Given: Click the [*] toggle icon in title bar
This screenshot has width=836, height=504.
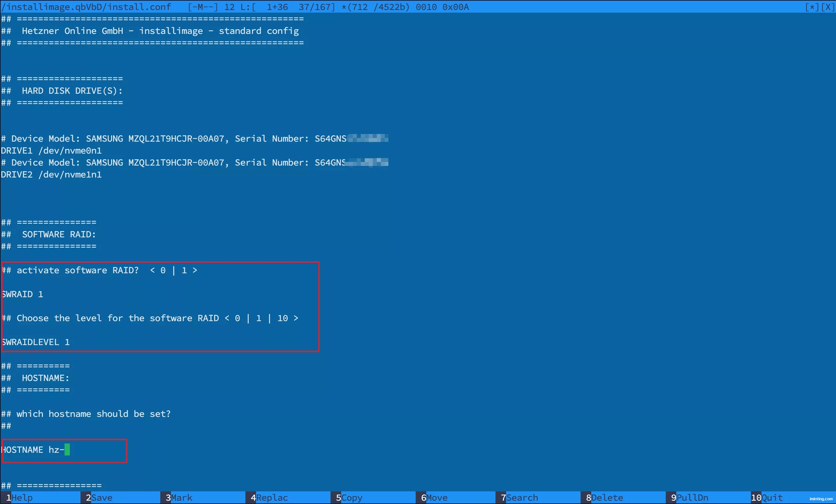Looking at the screenshot, I should pyautogui.click(x=812, y=7).
